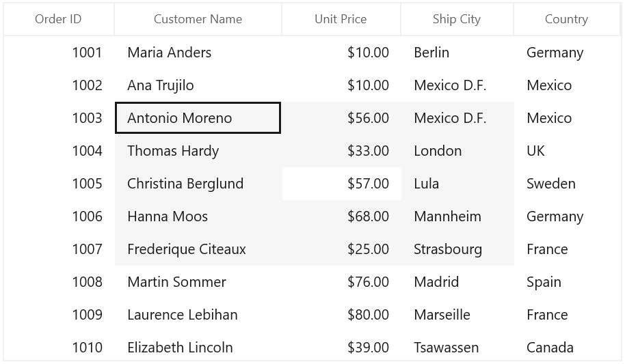Click the Ana Trujilo customer cell

point(198,85)
